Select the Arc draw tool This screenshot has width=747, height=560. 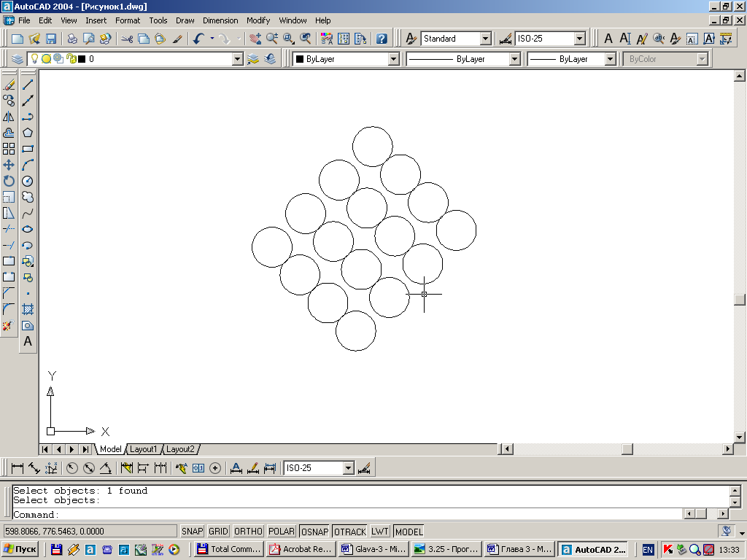[28, 166]
